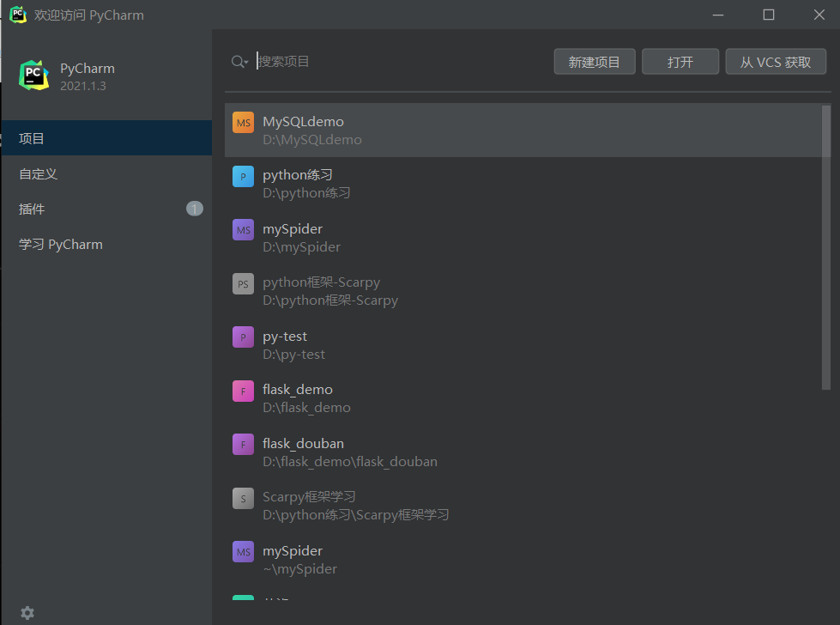The width and height of the screenshot is (840, 625).
Task: Click the PyCharm logo in the sidebar
Action: click(33, 75)
